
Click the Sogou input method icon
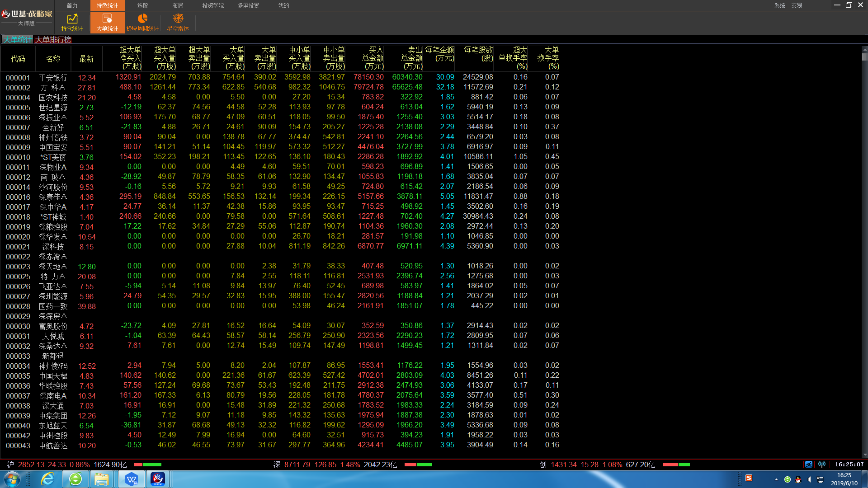749,478
